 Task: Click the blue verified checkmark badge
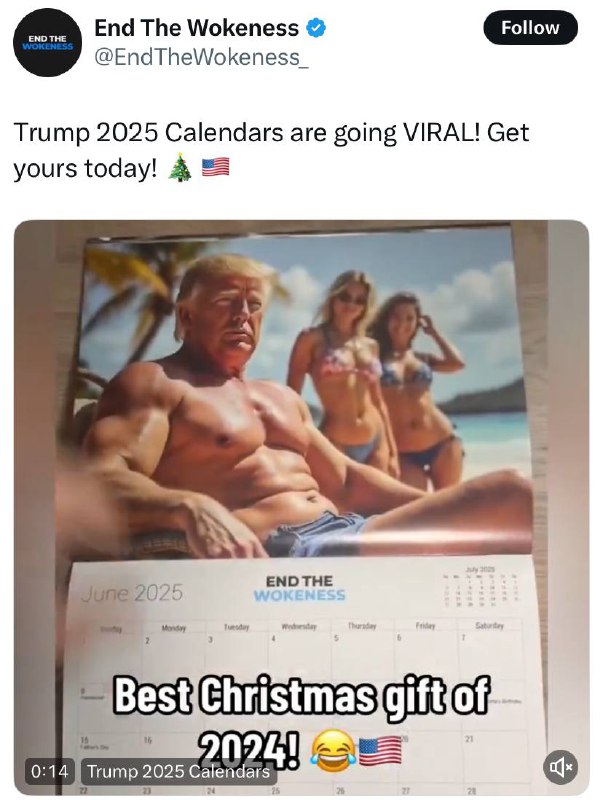point(316,28)
